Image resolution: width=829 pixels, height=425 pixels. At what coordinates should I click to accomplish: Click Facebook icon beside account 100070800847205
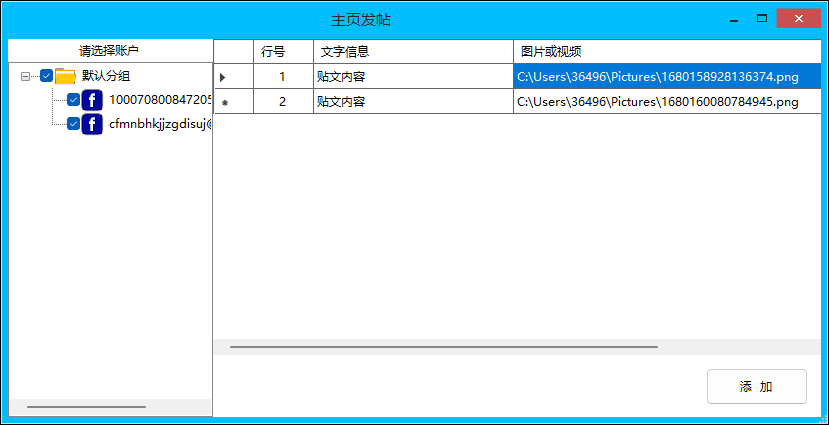pos(92,100)
